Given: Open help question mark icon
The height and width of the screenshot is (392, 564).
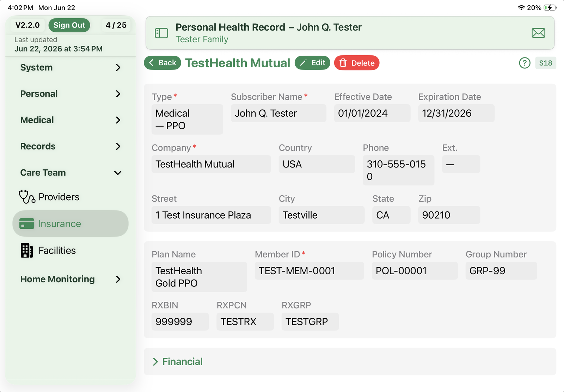Looking at the screenshot, I should 525,63.
